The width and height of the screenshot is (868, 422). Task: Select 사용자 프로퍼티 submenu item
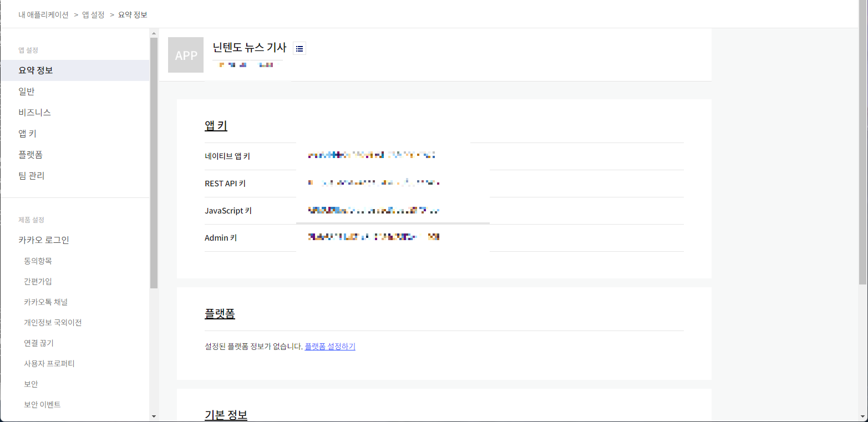49,363
